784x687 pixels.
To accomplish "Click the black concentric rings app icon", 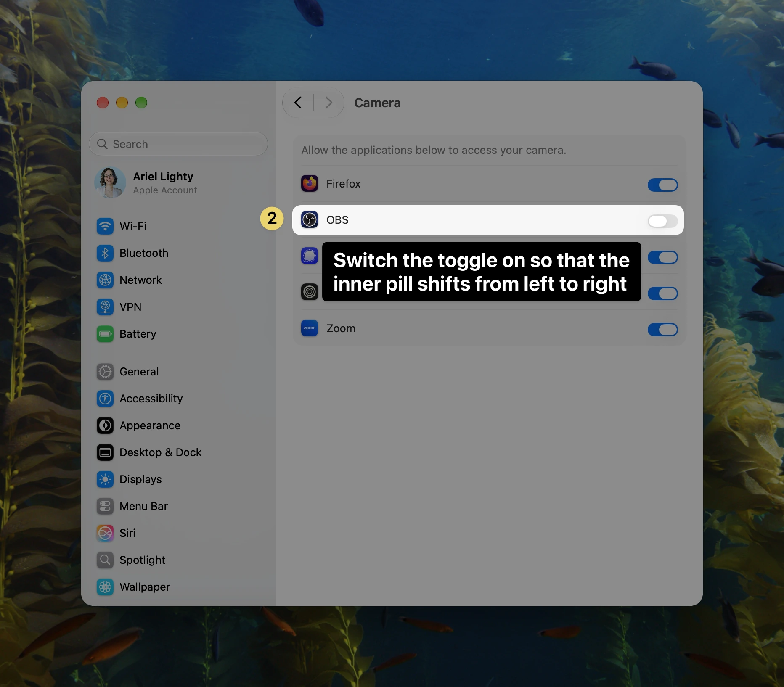I will 310,292.
